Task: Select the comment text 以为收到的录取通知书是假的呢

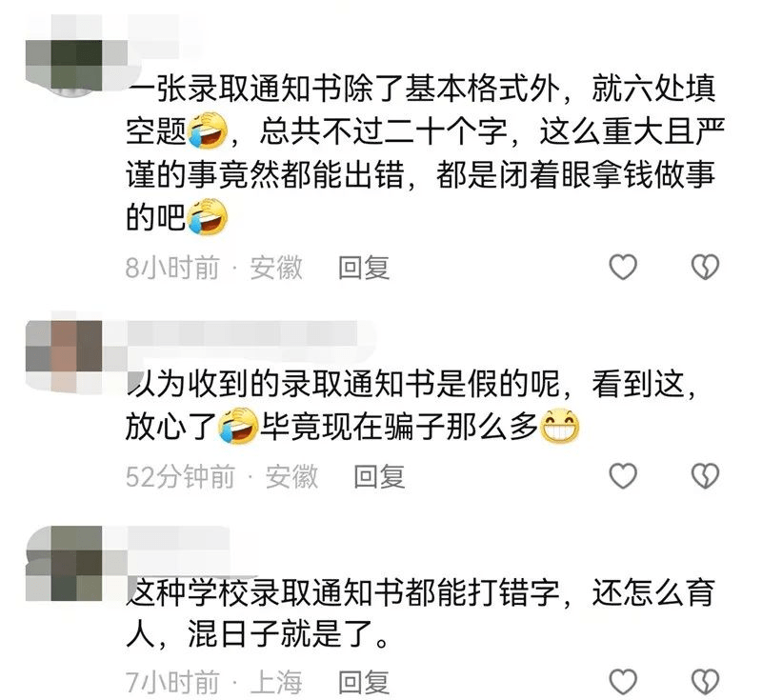Action: pos(348,385)
